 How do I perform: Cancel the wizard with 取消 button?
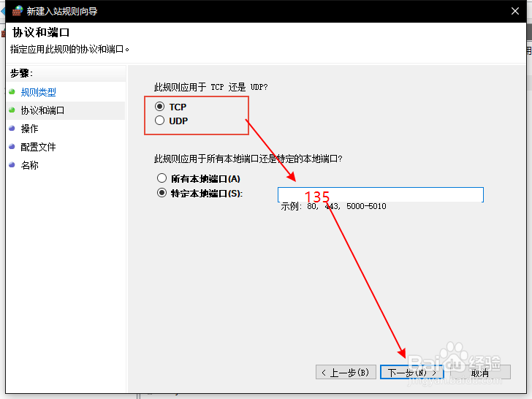(480, 373)
